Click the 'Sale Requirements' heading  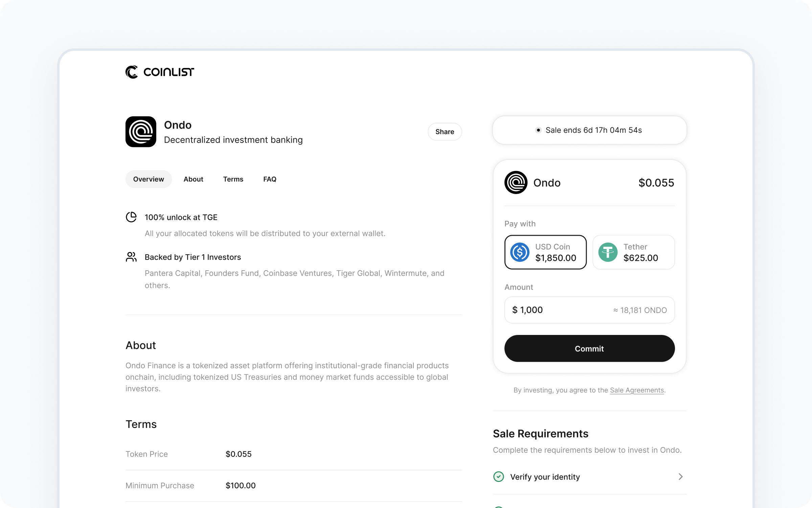(x=541, y=434)
